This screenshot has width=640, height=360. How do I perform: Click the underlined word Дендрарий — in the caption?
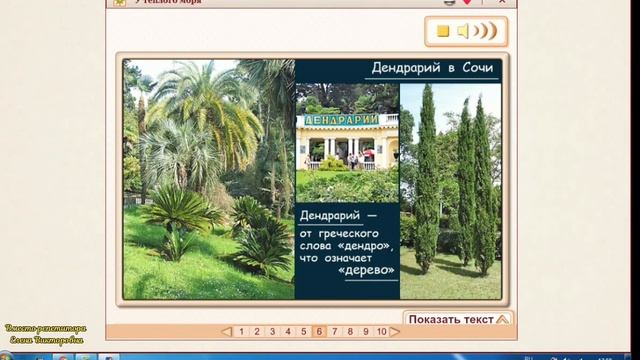[x=338, y=216]
